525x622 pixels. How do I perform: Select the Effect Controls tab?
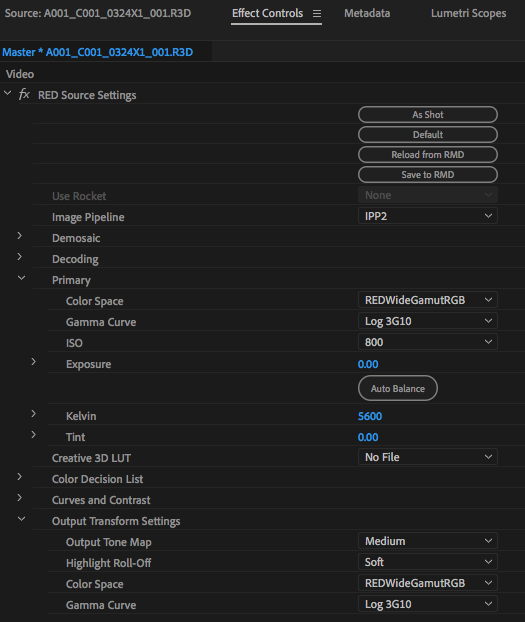pos(267,13)
